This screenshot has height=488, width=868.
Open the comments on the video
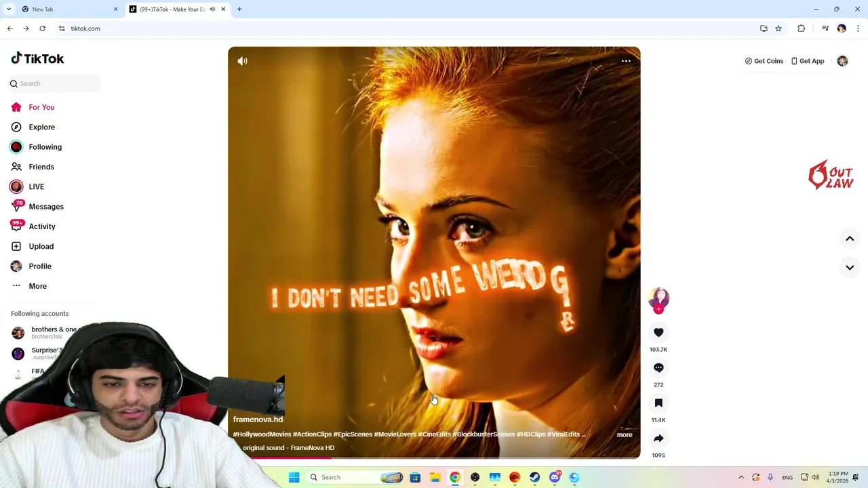pos(658,367)
